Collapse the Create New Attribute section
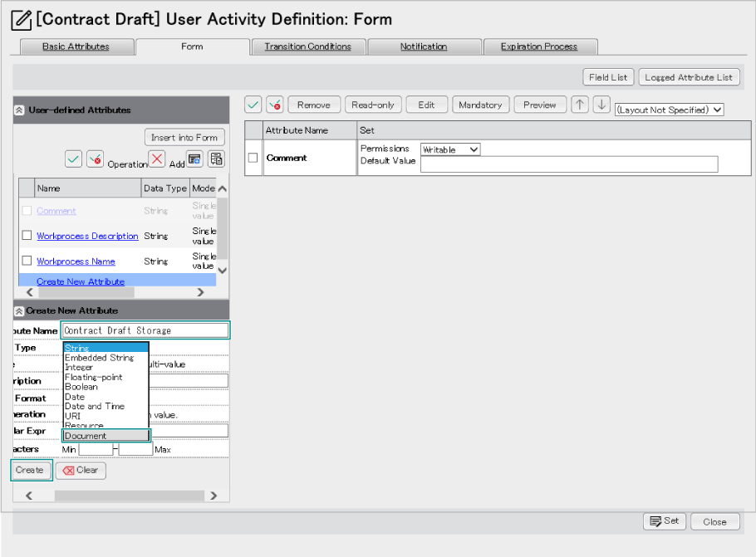The image size is (756, 557). click(19, 311)
